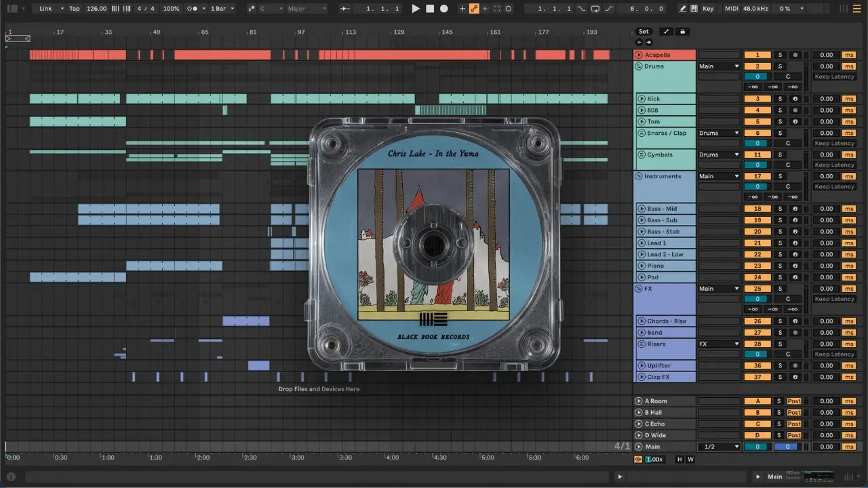
Task: Select the Acapella track header
Action: pos(665,55)
